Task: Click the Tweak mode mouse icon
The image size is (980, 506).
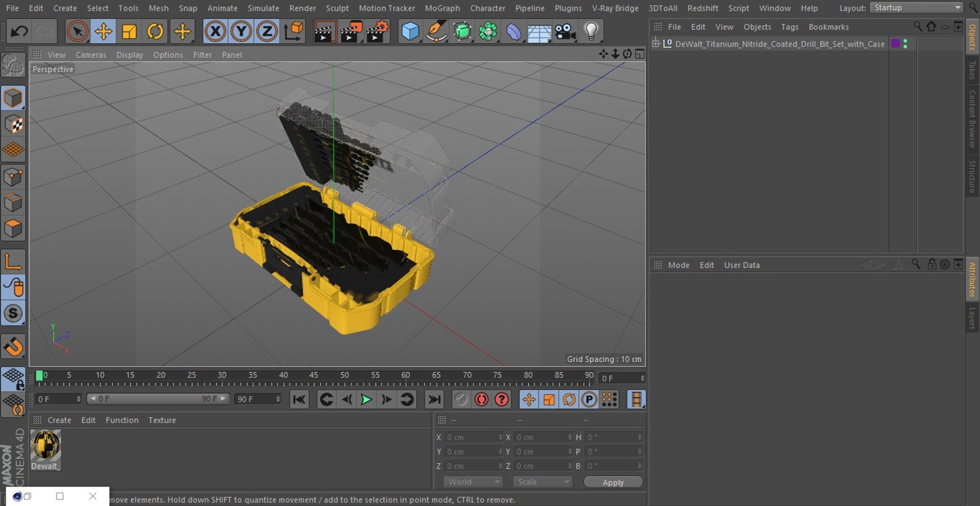Action: tap(13, 287)
